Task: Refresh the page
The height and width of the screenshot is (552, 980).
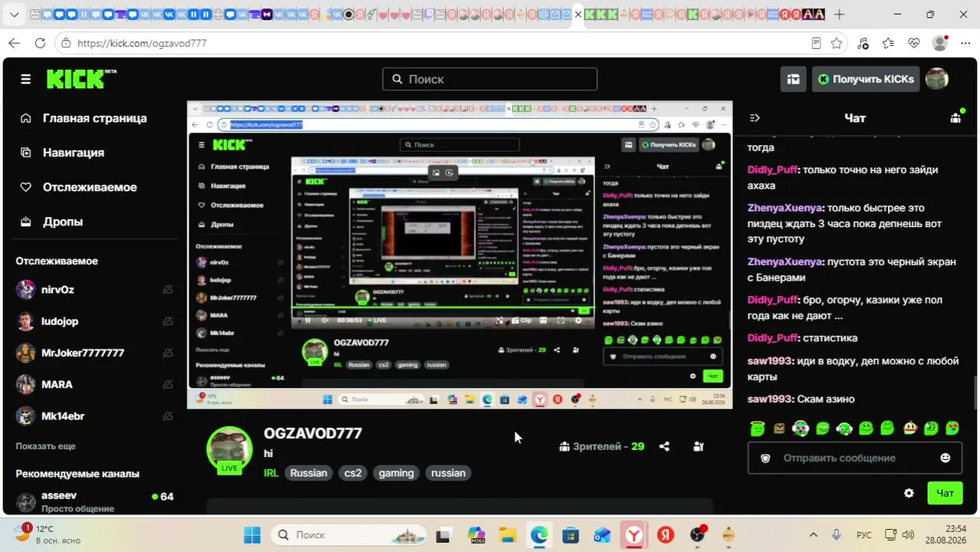Action: click(x=40, y=43)
